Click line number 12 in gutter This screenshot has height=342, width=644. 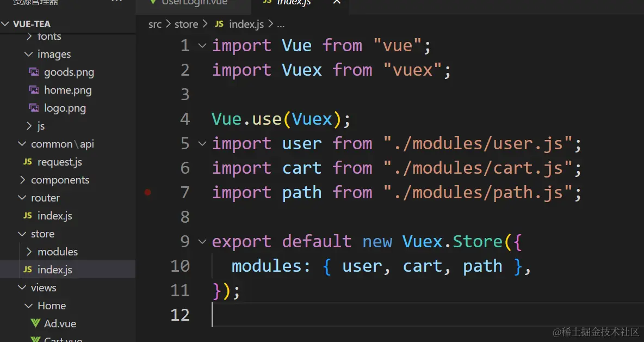tap(180, 315)
